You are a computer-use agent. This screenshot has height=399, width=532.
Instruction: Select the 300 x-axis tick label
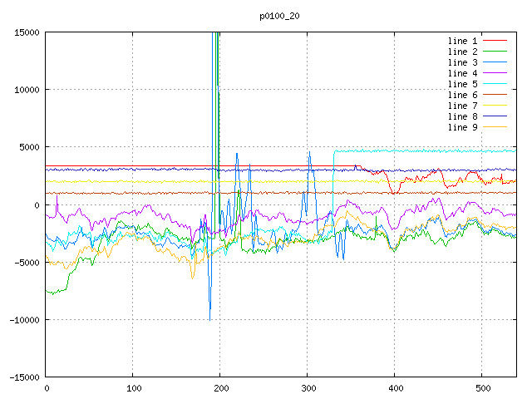point(308,387)
